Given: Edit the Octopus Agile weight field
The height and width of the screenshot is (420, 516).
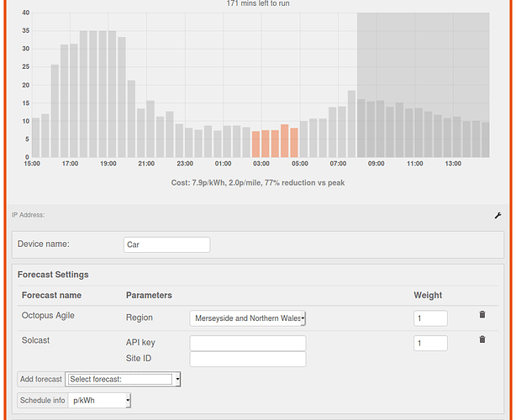Looking at the screenshot, I should [x=430, y=318].
